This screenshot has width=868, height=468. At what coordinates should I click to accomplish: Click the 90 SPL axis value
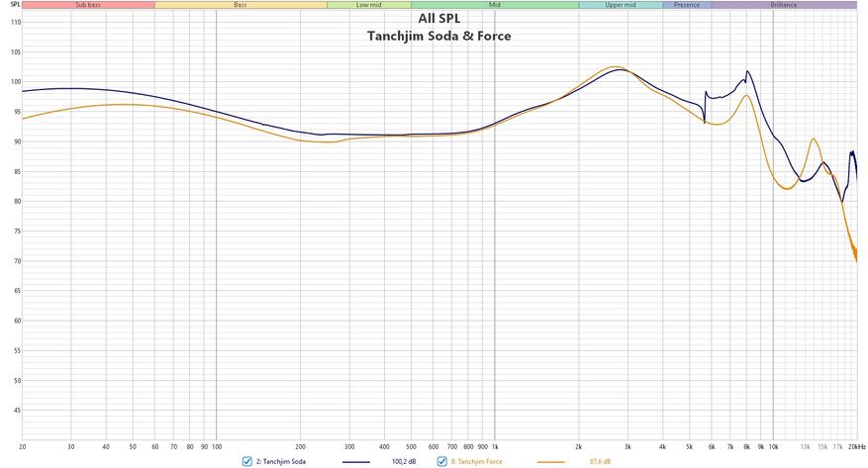(x=17, y=141)
